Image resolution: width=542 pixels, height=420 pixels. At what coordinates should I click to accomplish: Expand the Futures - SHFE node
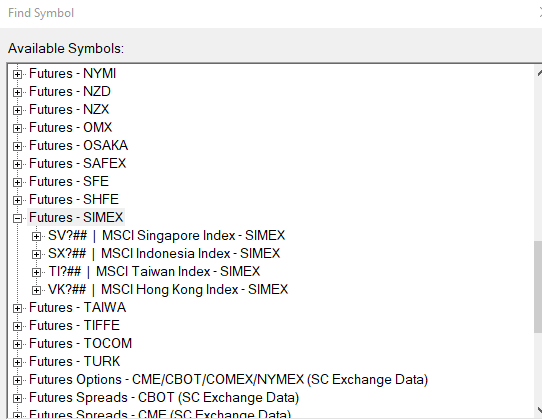17,200
